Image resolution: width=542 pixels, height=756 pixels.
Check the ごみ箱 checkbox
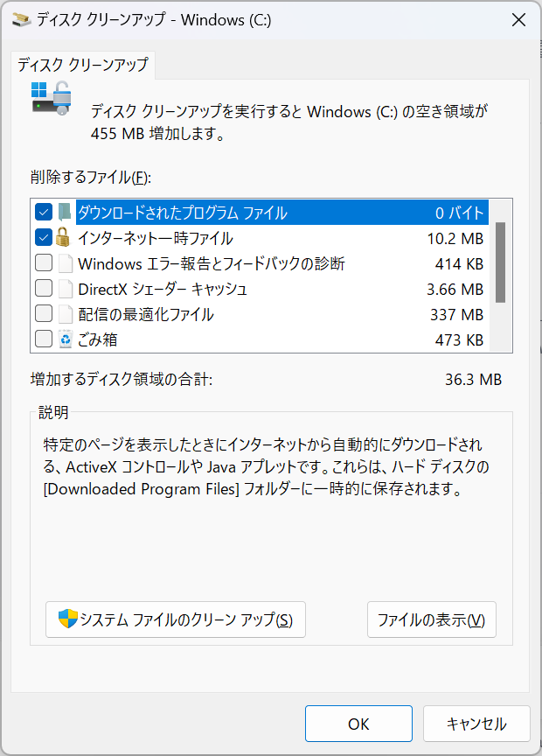[44, 339]
